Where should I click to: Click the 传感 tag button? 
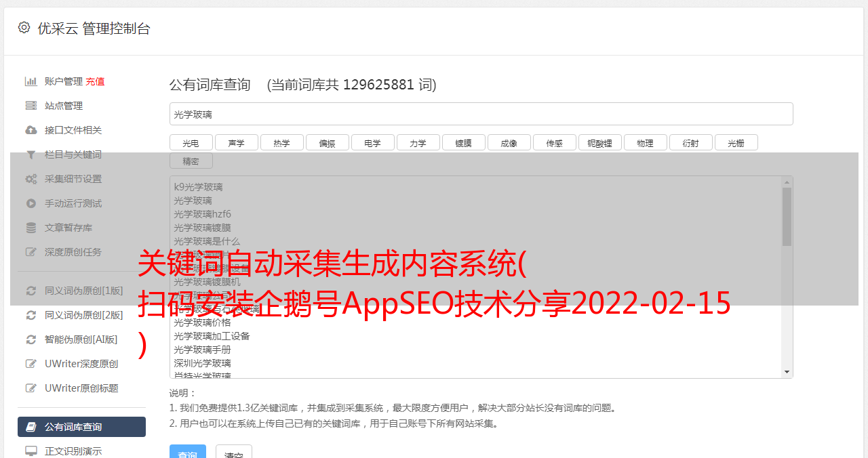click(554, 142)
